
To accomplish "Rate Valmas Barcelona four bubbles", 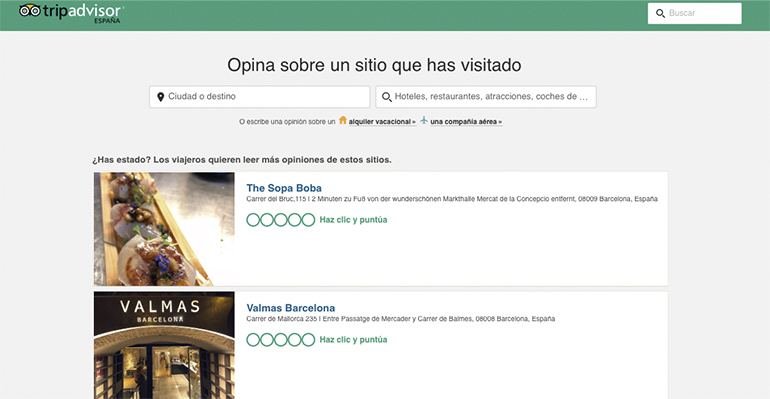I will [294, 340].
